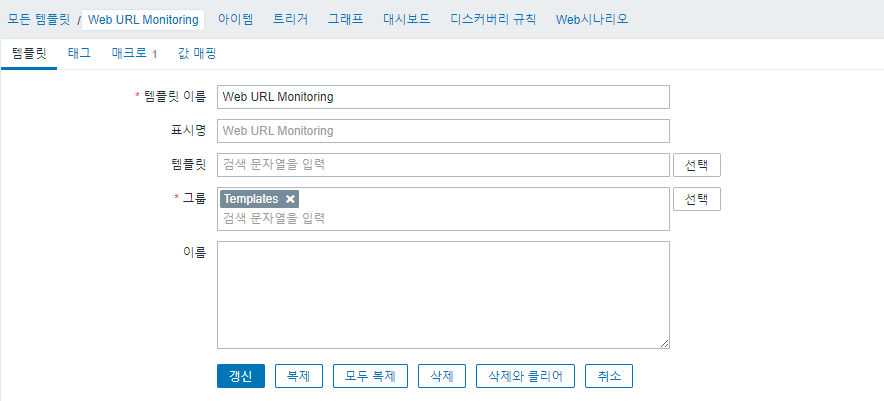Viewport: 884px width, 401px height.
Task: Switch to the 값 매핑 tab
Action: [x=197, y=54]
